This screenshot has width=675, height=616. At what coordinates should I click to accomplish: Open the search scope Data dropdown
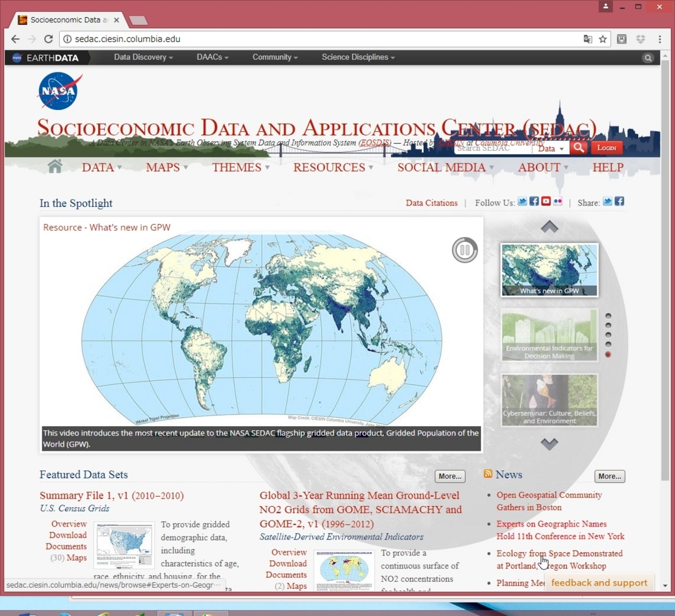click(x=550, y=148)
